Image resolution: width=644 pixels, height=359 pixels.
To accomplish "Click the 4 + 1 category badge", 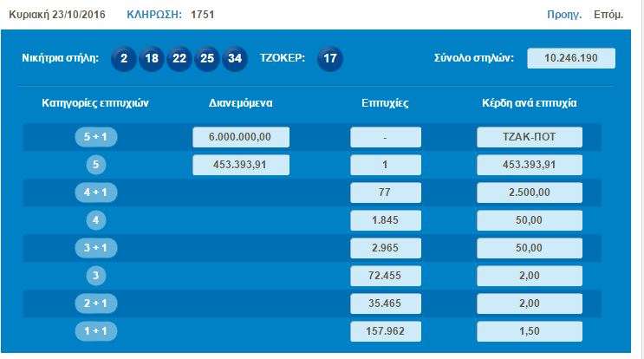I will (96, 193).
